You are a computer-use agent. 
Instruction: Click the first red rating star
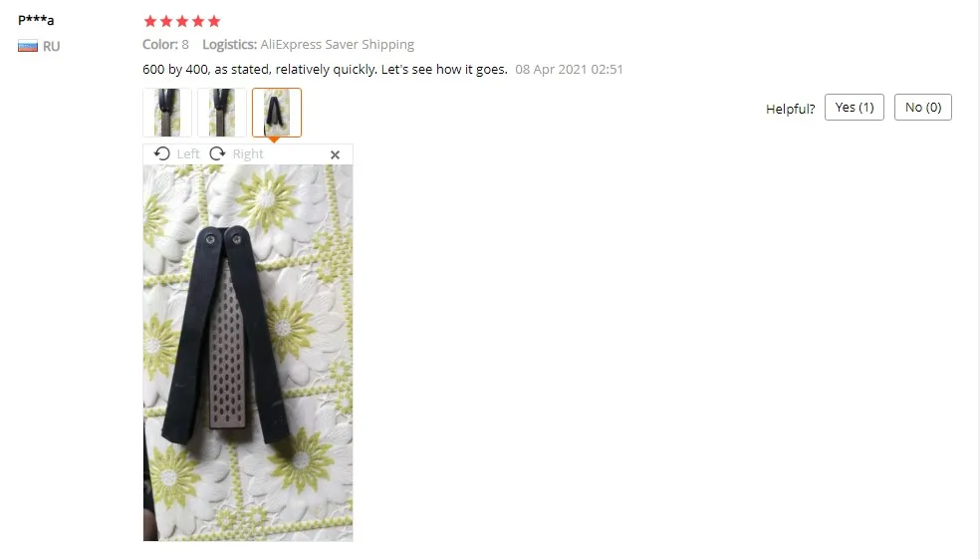click(x=150, y=21)
